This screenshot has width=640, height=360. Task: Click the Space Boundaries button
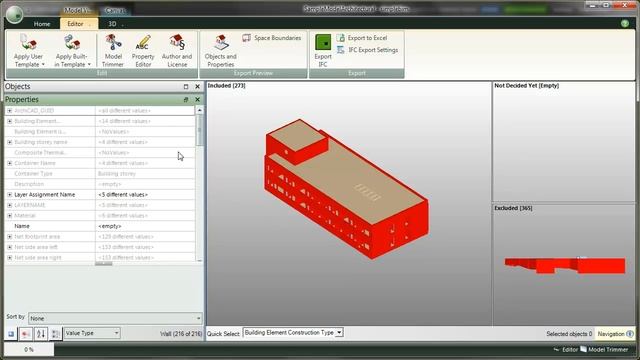271,38
